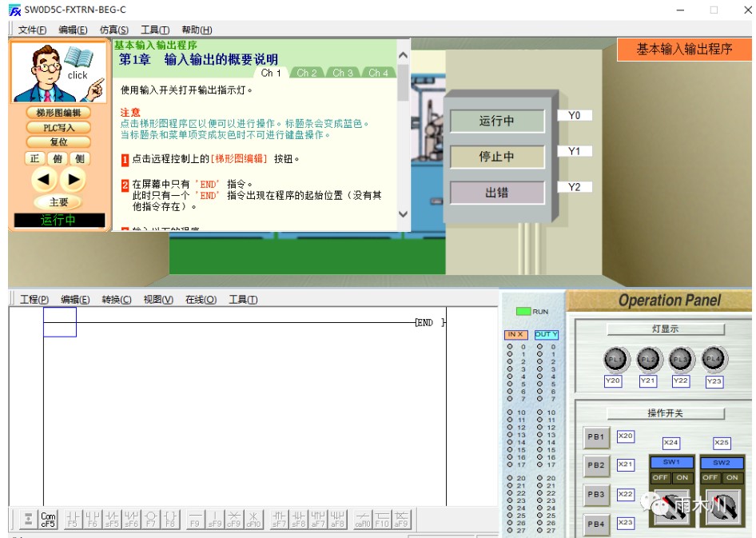Click the PL4 indicator lamp
Image resolution: width=756 pixels, height=538 pixels.
714,359
